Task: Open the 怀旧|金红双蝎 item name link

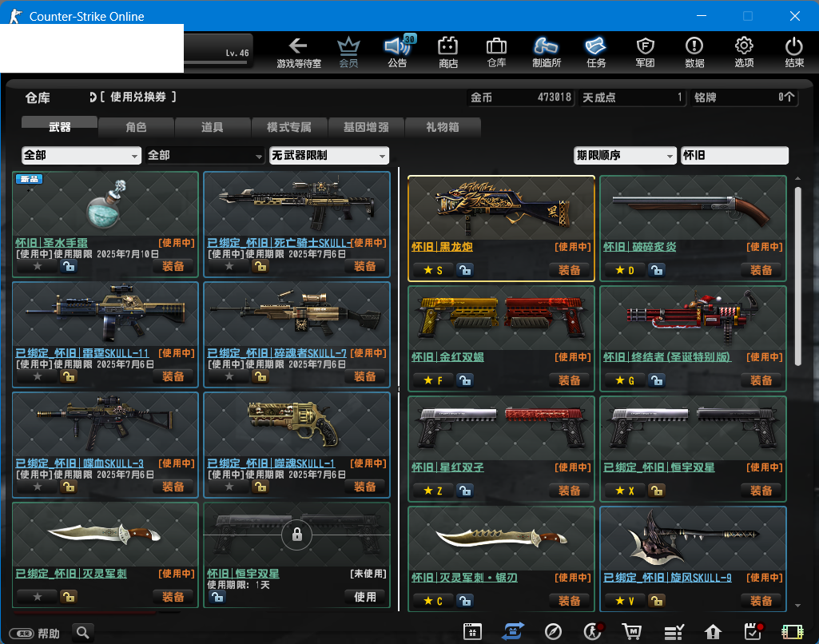Action: (447, 357)
